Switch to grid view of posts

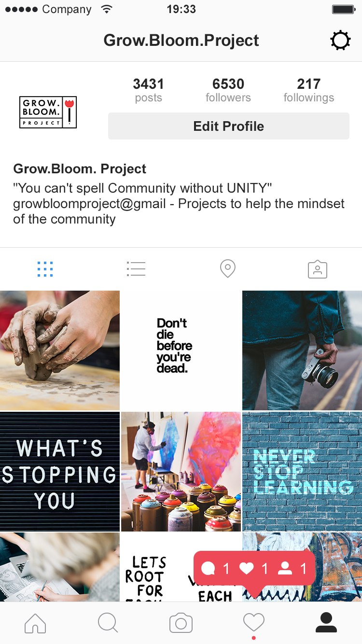click(x=45, y=269)
